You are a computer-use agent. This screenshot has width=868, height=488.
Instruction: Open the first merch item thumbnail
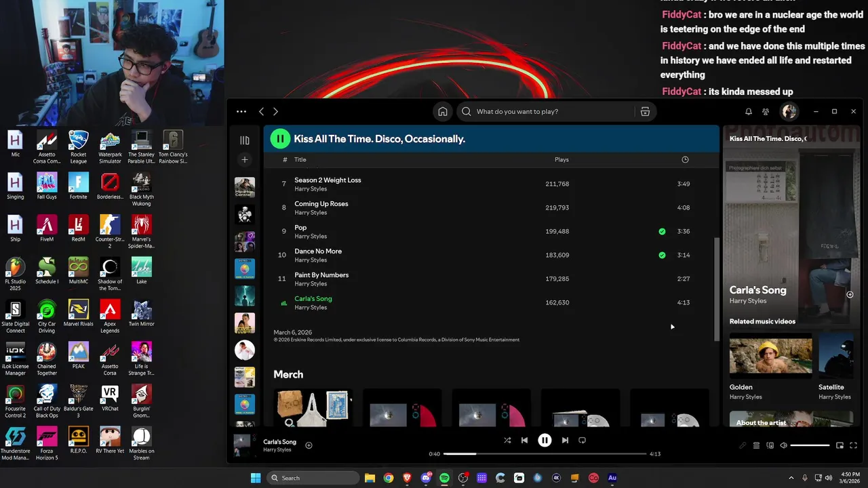pos(313,407)
